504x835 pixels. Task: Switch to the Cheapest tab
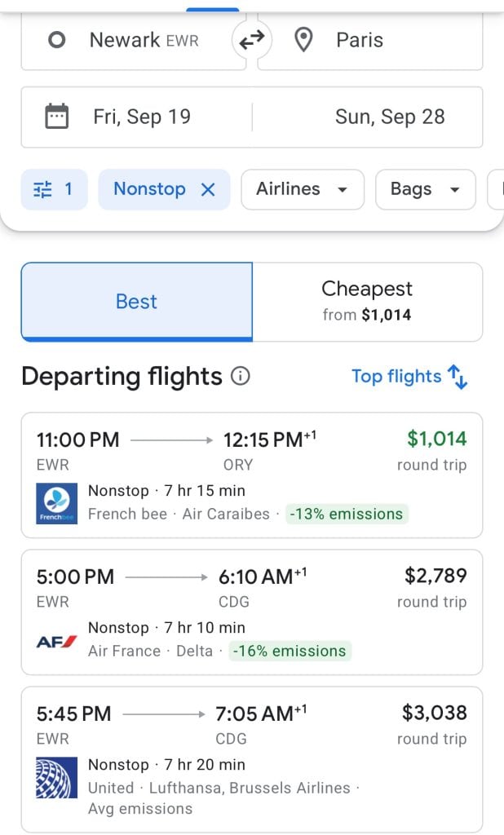click(367, 301)
